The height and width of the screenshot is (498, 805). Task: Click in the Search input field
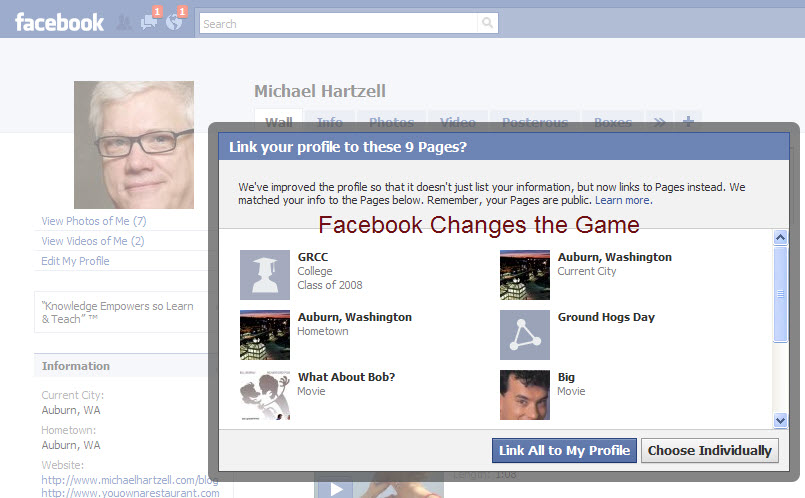(x=339, y=24)
